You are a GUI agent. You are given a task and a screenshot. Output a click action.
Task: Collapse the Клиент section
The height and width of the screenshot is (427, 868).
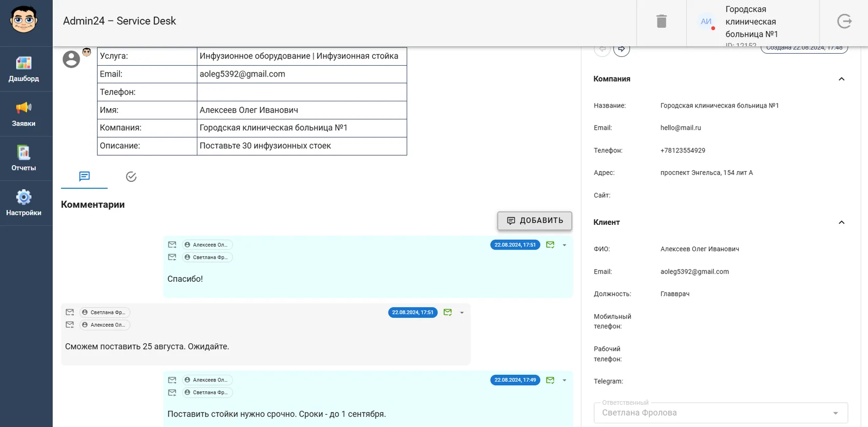(841, 222)
